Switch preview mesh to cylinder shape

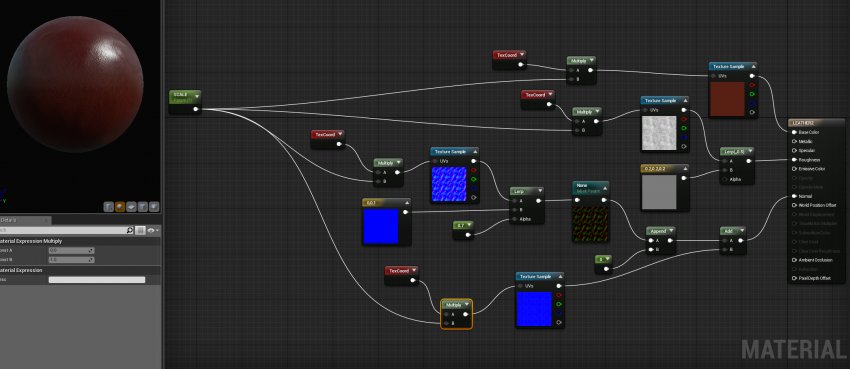108,206
